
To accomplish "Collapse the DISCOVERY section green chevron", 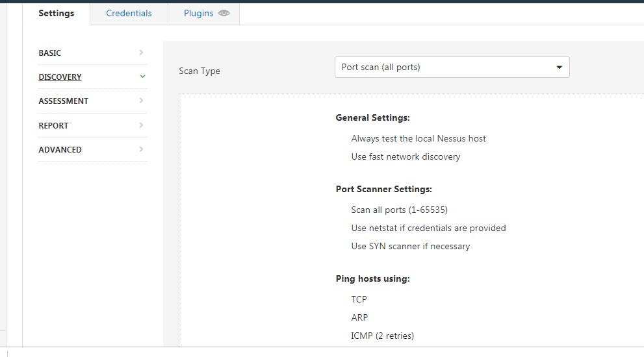I will tap(142, 77).
